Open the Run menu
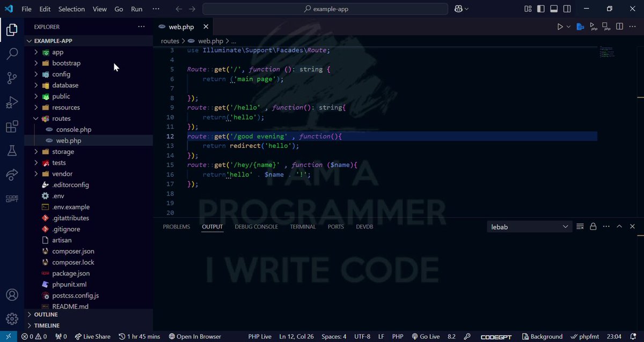 coord(136,9)
